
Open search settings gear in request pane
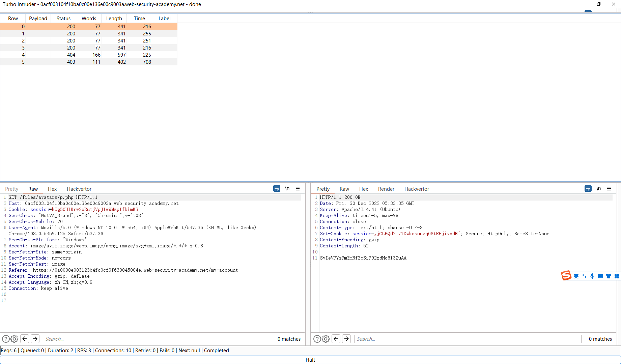point(14,339)
